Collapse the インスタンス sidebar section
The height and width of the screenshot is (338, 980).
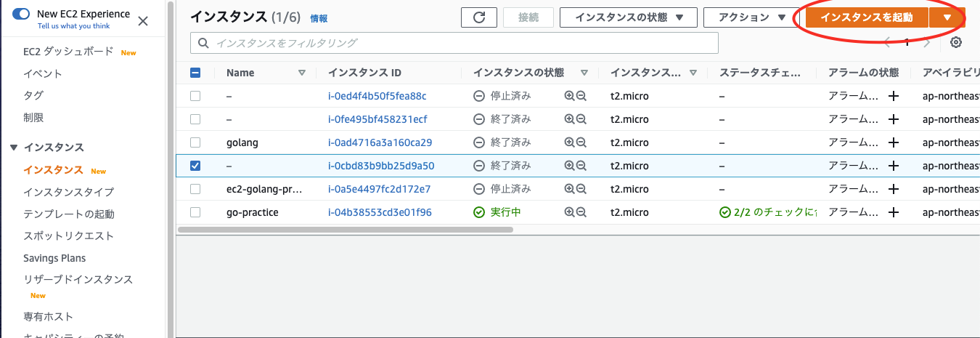(14, 148)
